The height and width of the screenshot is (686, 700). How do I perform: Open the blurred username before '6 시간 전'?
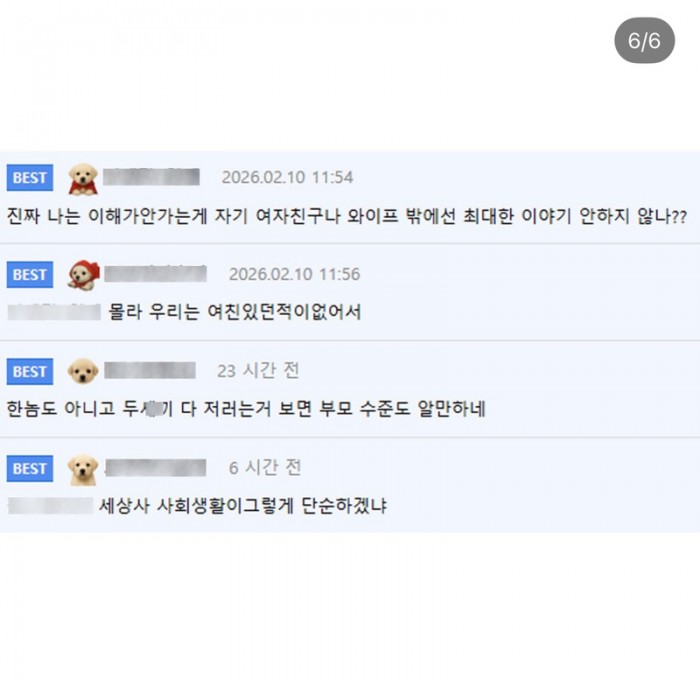click(156, 467)
